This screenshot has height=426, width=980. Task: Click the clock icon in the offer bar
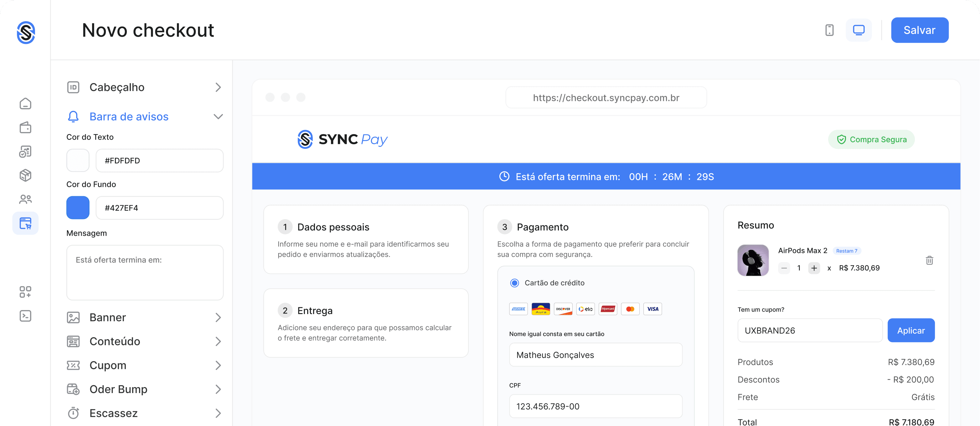point(504,176)
